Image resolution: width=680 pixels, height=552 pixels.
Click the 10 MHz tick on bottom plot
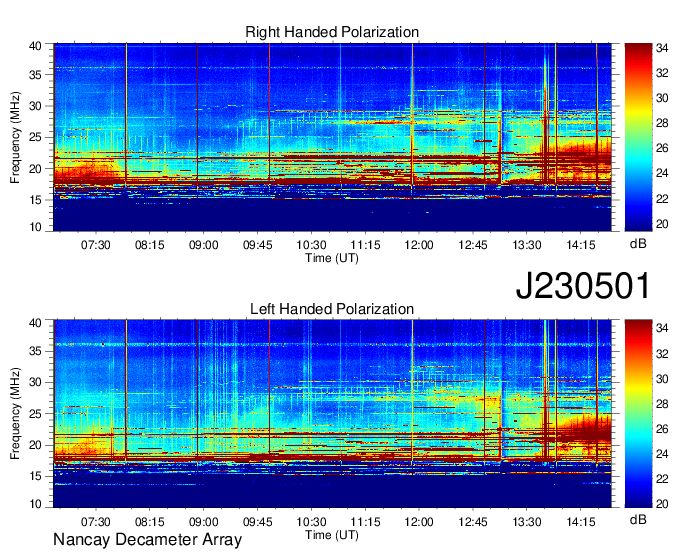(x=36, y=504)
